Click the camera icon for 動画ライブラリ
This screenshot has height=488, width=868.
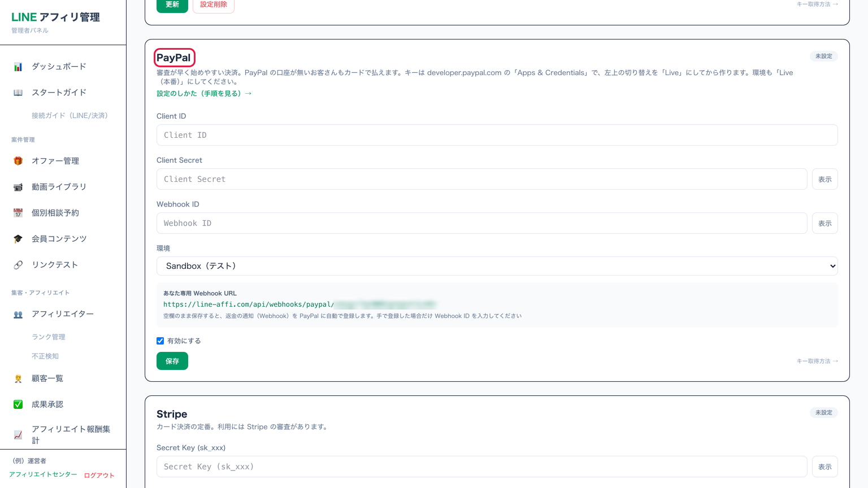click(x=18, y=187)
